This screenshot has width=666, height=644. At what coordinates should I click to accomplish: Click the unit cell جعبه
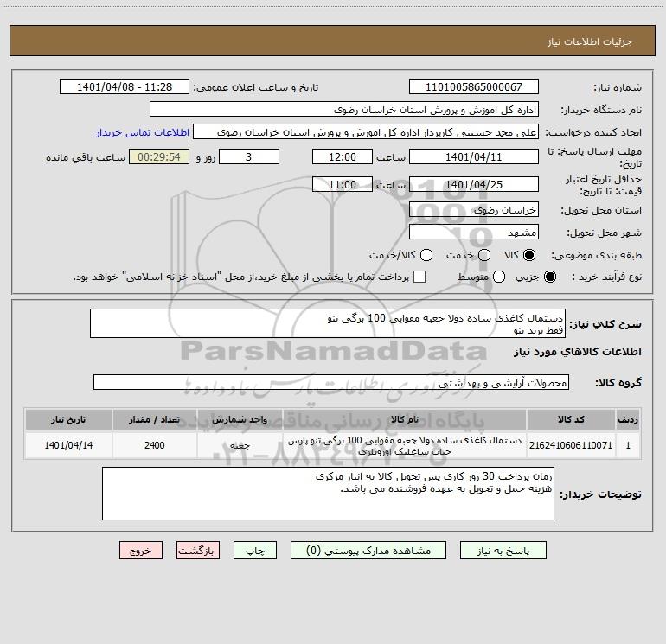pyautogui.click(x=240, y=445)
